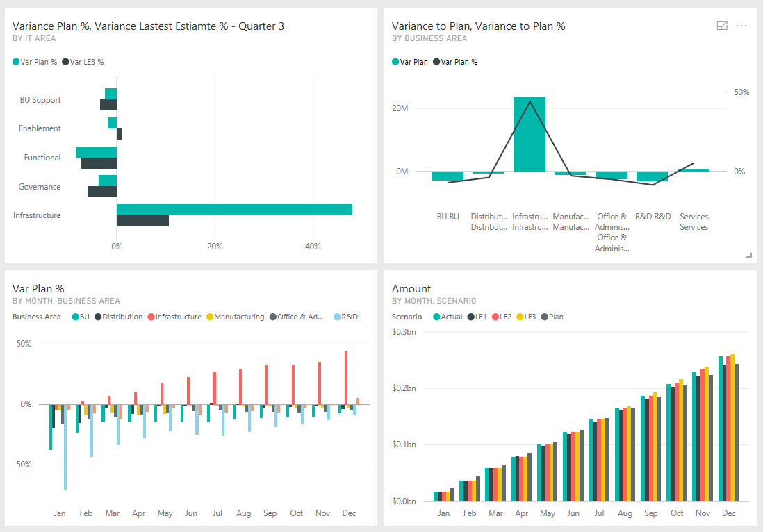
Task: Click 'BY BUSINESS AREA' subtitle
Action: point(429,38)
